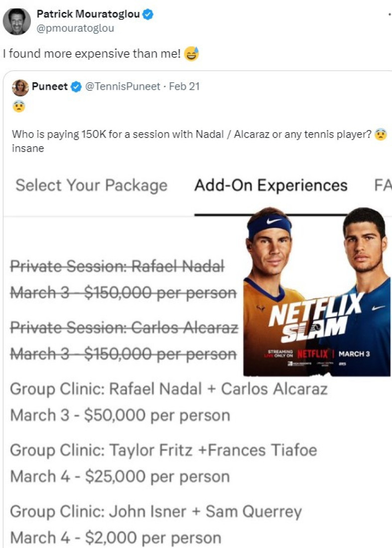Click the sweat-smile emoji in the tweet
Screen dimensions: 392x548
click(x=191, y=53)
